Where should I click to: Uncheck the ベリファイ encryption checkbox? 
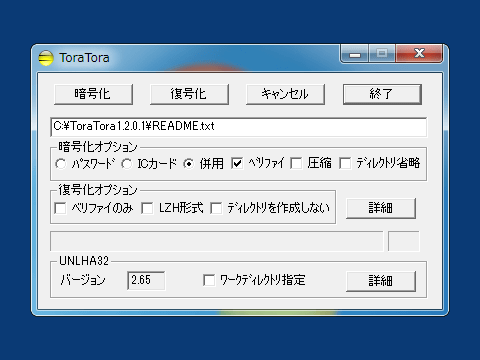click(237, 163)
